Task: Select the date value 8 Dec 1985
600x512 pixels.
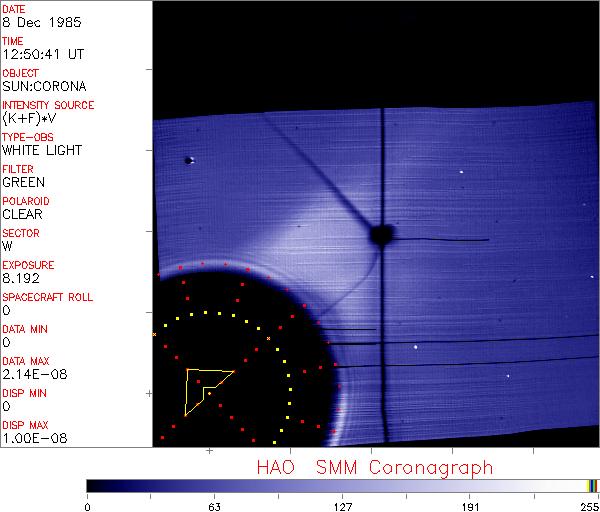Action: [x=42, y=22]
